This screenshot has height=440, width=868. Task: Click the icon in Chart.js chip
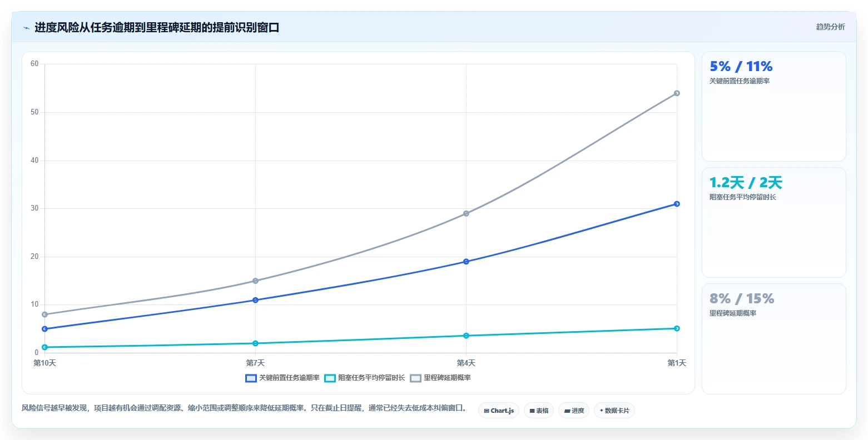487,411
